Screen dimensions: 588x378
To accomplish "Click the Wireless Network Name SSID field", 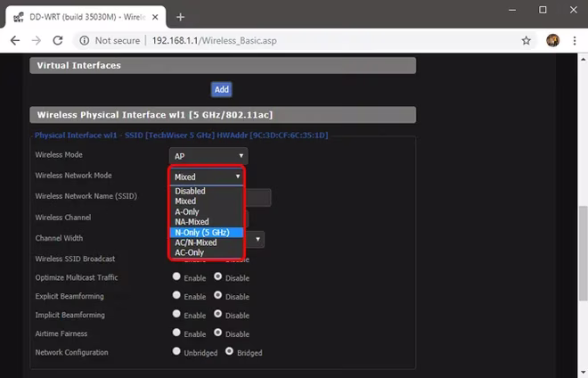I will click(257, 197).
